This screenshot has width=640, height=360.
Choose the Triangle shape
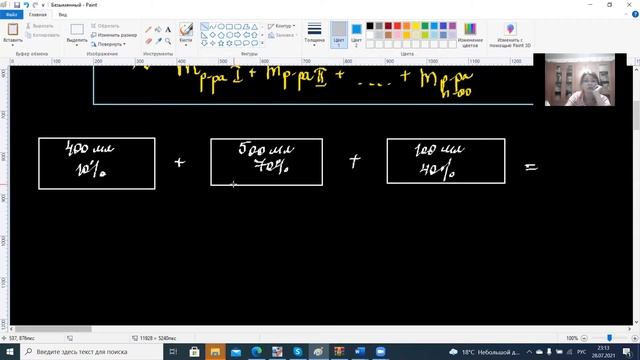255,27
